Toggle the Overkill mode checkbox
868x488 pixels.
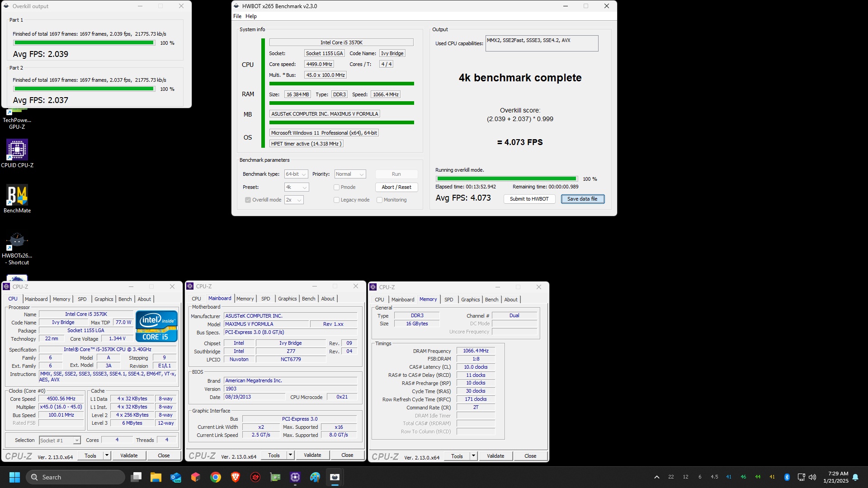tap(248, 200)
